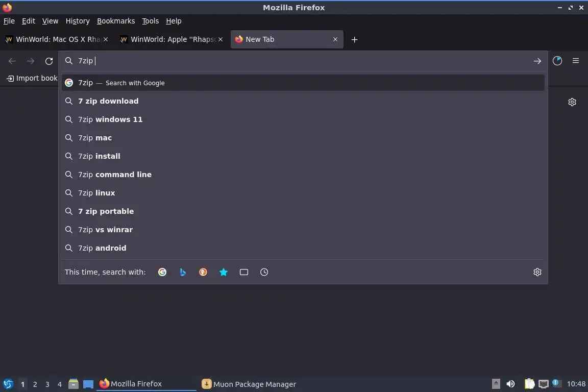
Task: Open the new tab page customize gear
Action: (572, 102)
